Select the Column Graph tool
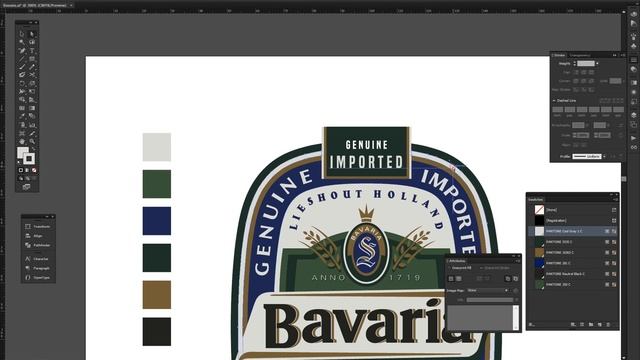The width and height of the screenshot is (640, 360). pos(32,125)
